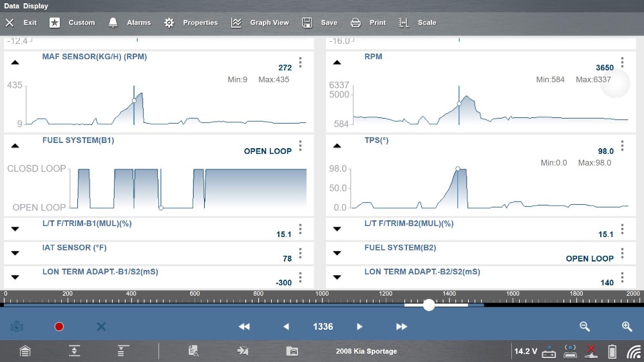Click the red record button

point(59,327)
